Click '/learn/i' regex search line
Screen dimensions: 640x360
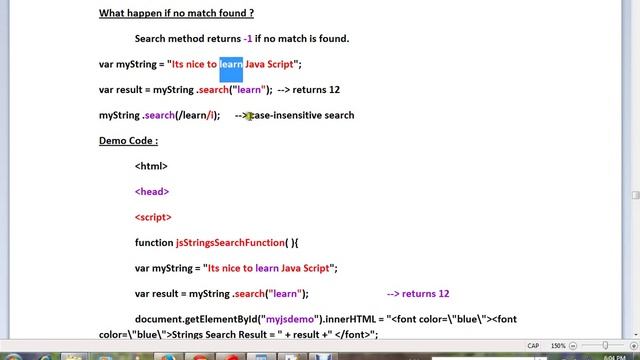point(160,116)
